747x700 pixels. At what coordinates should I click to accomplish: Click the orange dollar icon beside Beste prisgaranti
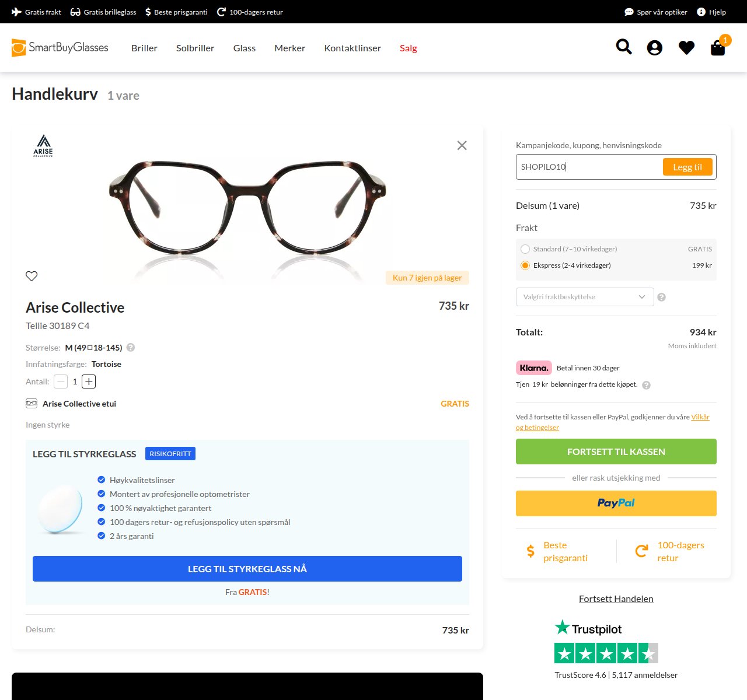coord(530,551)
